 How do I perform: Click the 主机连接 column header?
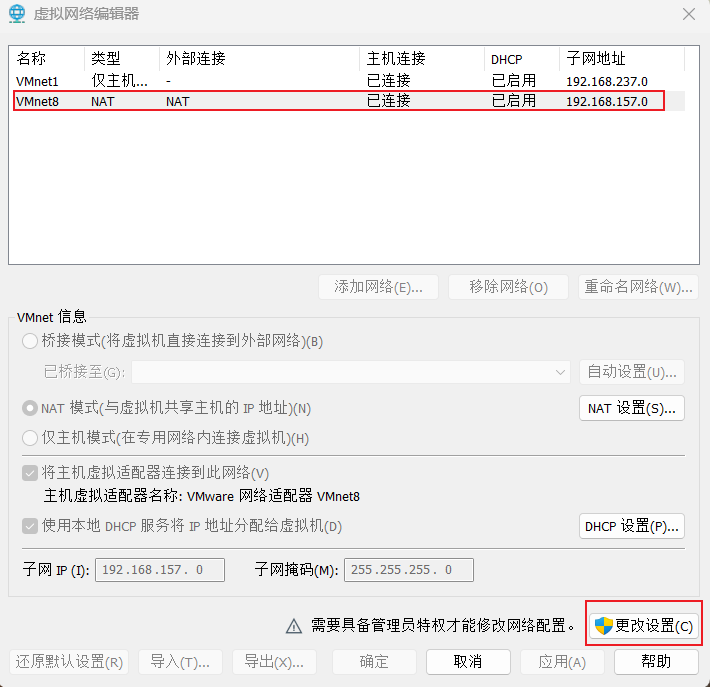422,58
